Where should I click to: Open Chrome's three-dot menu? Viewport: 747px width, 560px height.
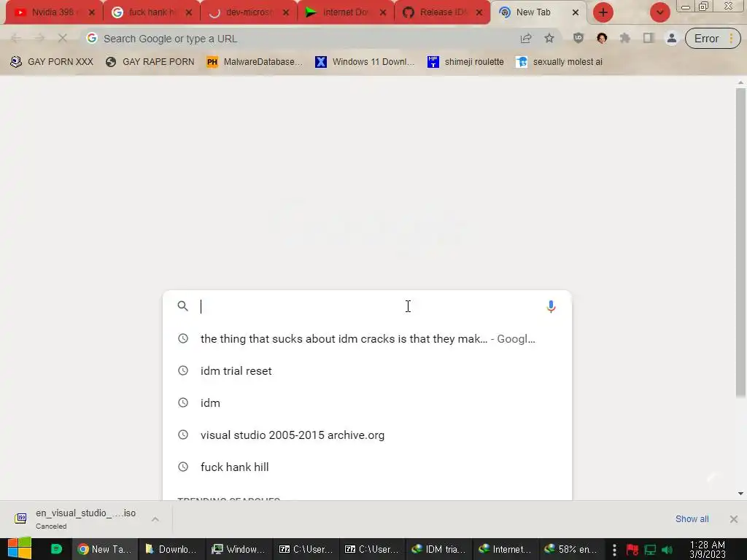point(732,39)
